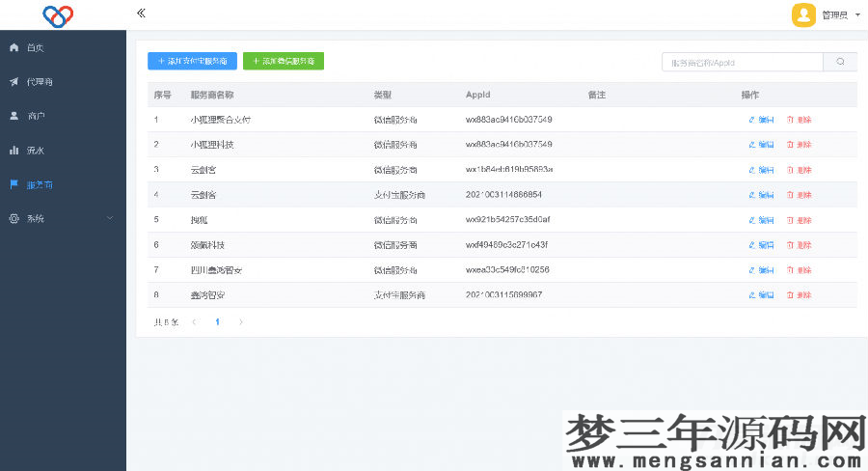Click the magnifier search icon button

[840, 62]
